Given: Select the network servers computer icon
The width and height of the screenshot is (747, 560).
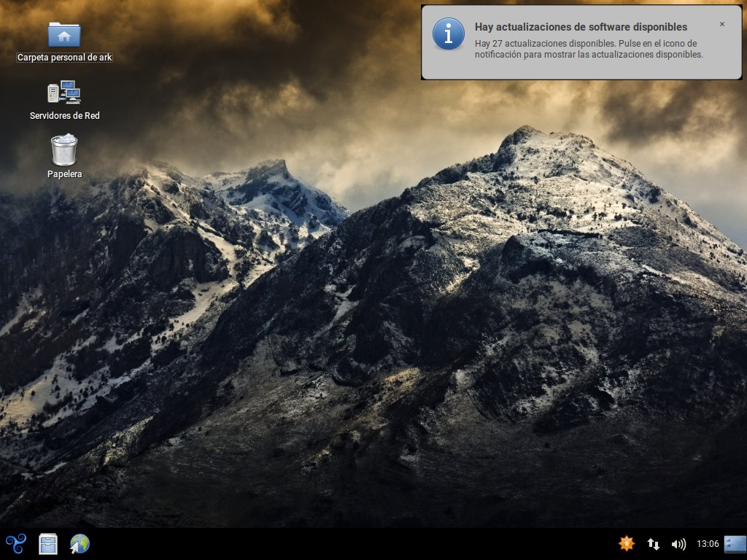Looking at the screenshot, I should coord(64,93).
